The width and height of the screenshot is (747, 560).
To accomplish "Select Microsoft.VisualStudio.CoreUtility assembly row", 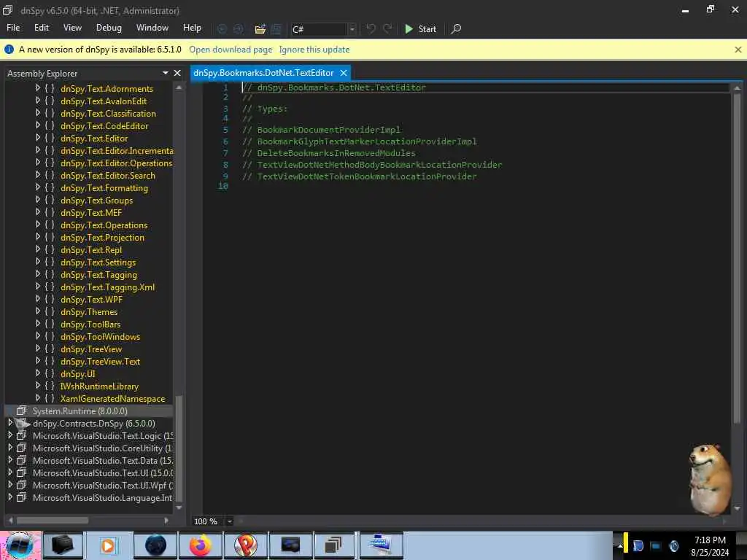I will tap(102, 448).
